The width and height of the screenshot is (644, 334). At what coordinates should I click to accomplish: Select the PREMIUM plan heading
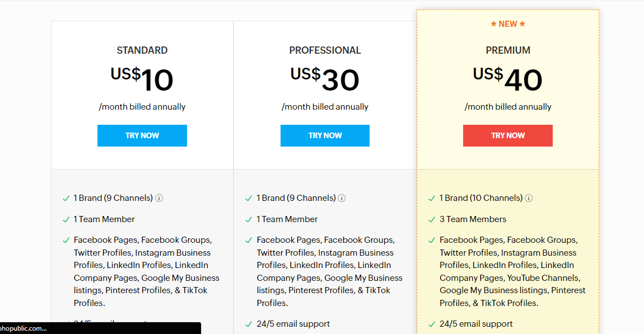click(x=508, y=50)
